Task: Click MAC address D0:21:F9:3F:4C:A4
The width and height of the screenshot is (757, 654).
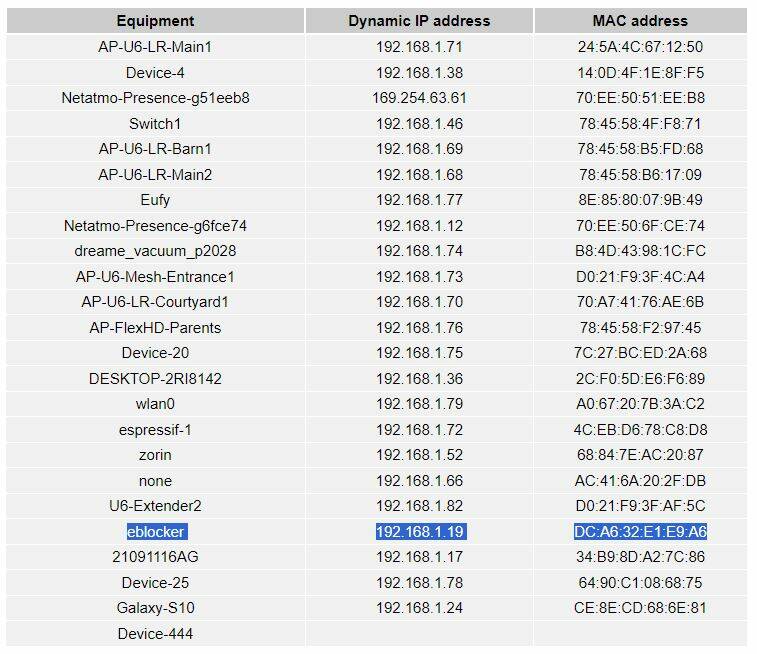Action: pos(640,277)
